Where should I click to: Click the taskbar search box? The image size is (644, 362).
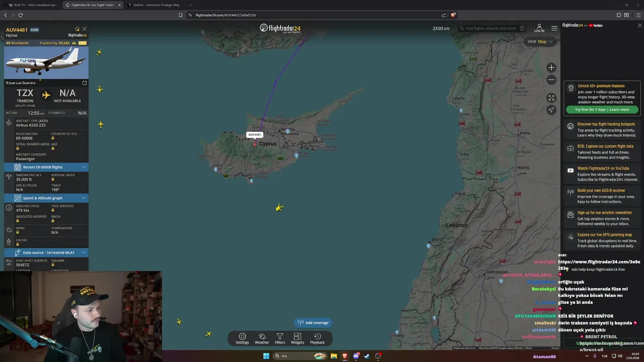pyautogui.click(x=300, y=356)
